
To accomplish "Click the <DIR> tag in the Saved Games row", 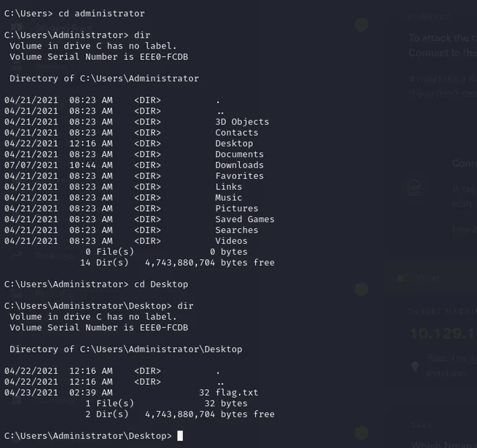I will click(148, 219).
